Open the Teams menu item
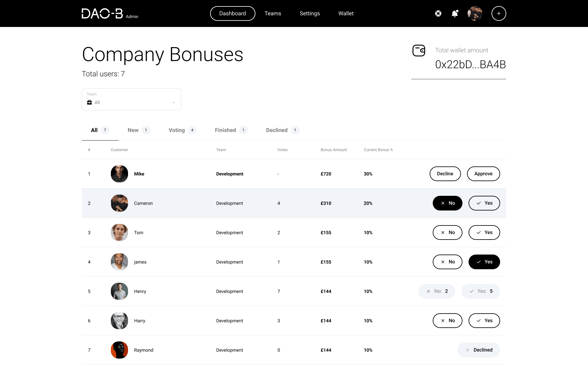Image resolution: width=588 pixels, height=376 pixels. [x=273, y=13]
